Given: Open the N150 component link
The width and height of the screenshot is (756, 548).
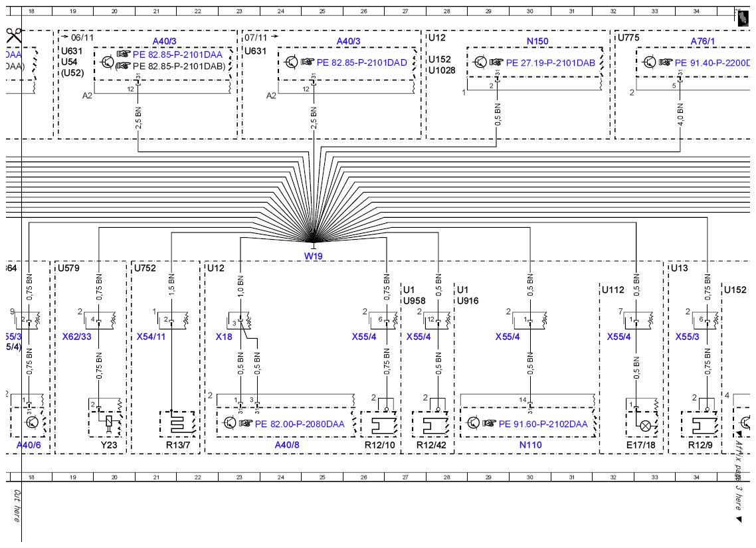Looking at the screenshot, I should pyautogui.click(x=537, y=41).
